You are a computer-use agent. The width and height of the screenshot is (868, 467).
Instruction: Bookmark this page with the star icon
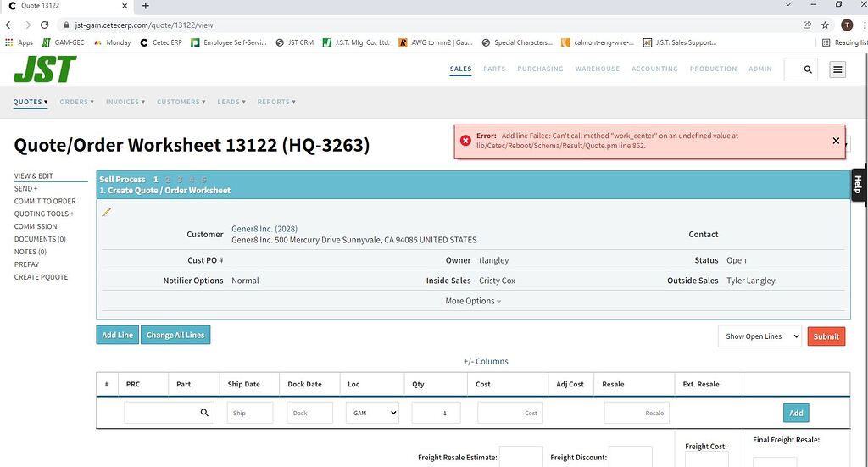coord(825,25)
